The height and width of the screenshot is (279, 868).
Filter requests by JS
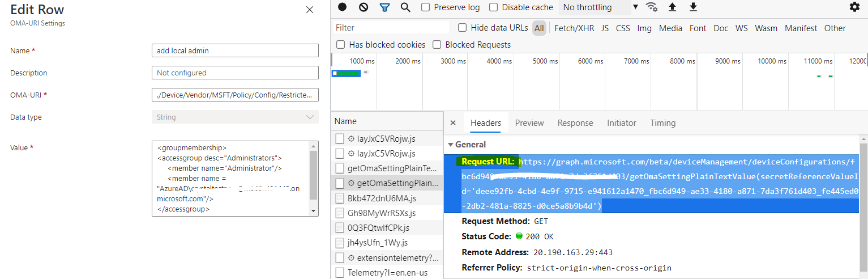coord(605,28)
